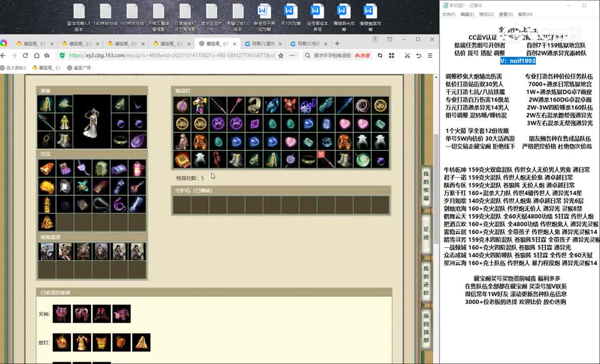Select the 2023 red book item
This screenshot has width=600, height=364.
coord(182,159)
